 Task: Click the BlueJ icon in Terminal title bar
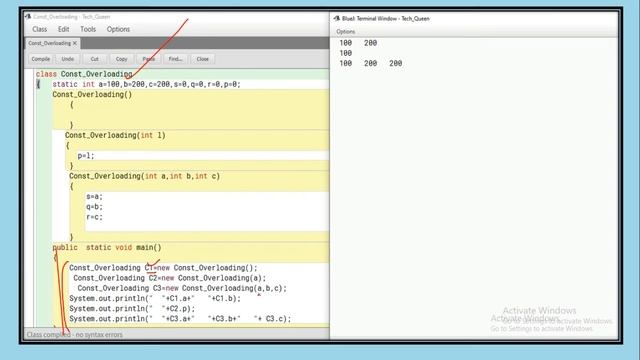pyautogui.click(x=336, y=18)
